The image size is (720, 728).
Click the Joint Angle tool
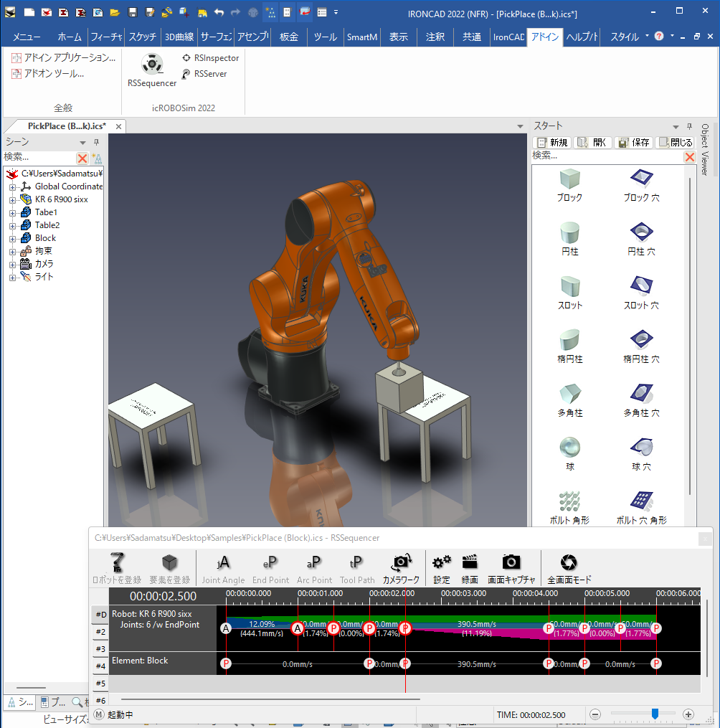223,567
